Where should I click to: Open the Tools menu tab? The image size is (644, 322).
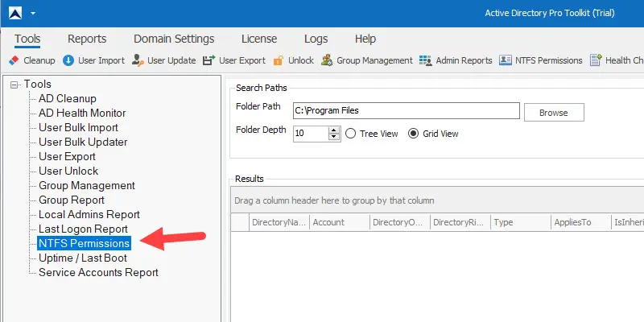(27, 39)
